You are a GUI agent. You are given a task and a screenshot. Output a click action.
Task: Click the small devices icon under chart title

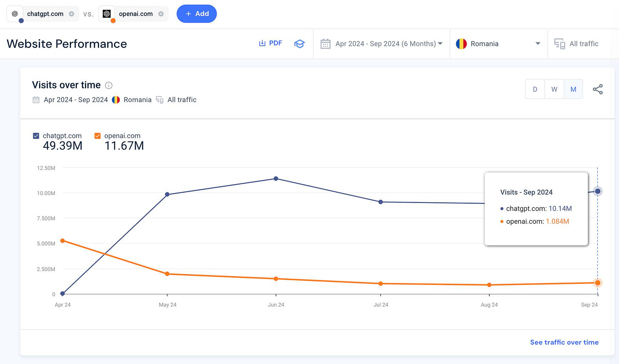[x=159, y=100]
